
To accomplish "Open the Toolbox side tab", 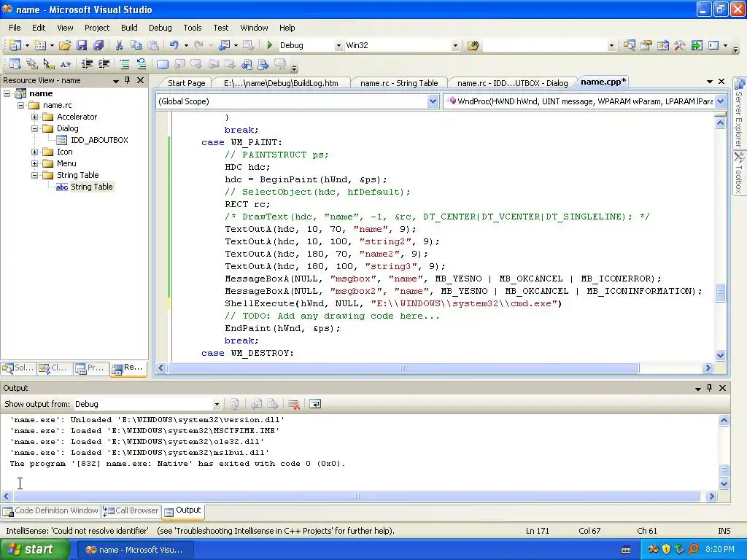I will (740, 174).
